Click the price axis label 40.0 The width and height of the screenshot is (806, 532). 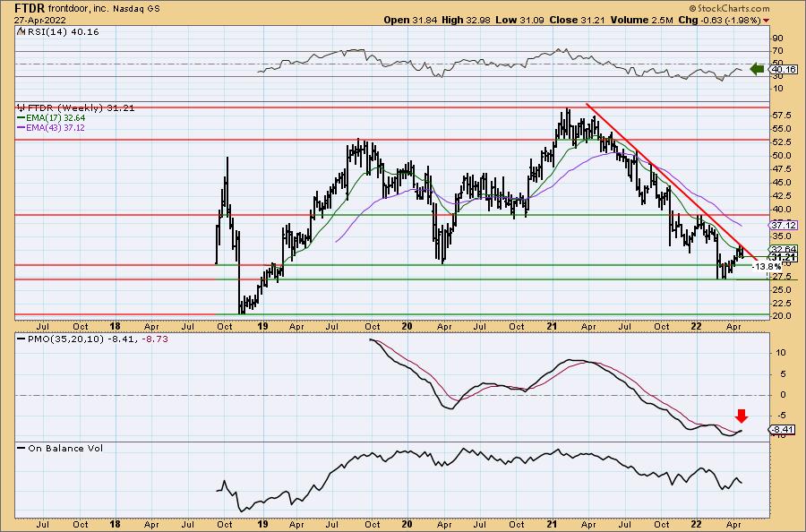click(781, 210)
